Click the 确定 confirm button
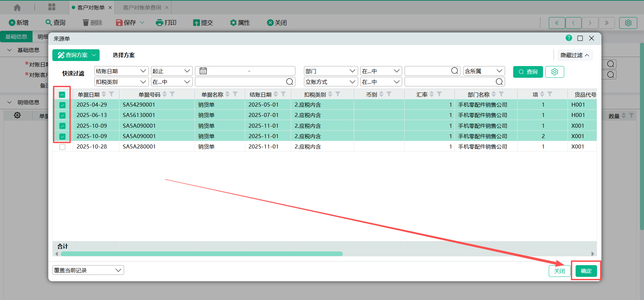Screen dimensions: 644x300 click(586, 271)
